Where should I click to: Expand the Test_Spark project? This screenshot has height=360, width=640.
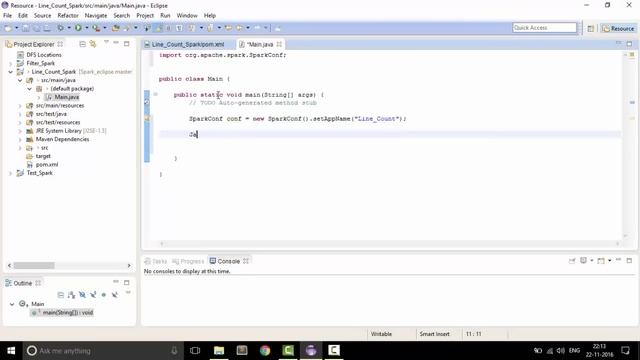(x=11, y=173)
